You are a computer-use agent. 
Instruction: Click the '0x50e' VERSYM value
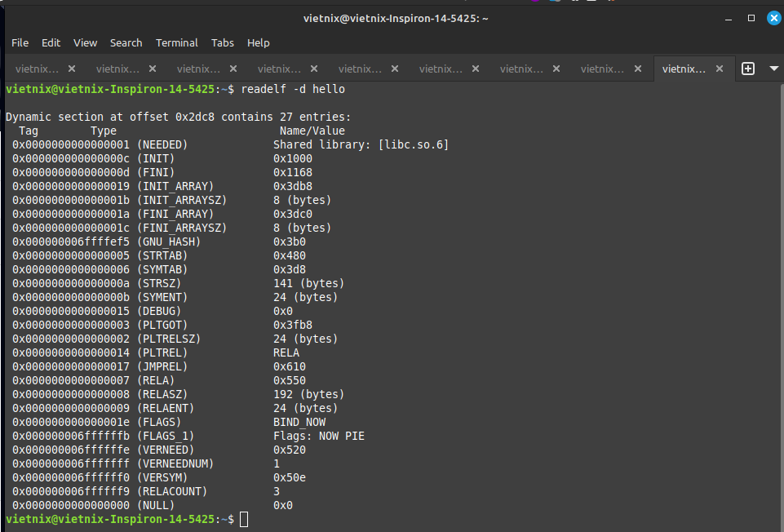coord(290,477)
